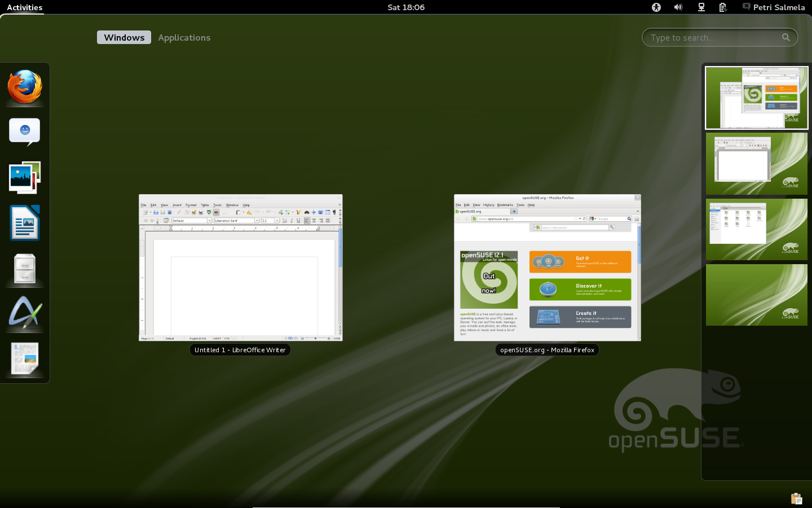Open the network status icon in top bar
Screen dimensions: 812x508
pos(701,7)
